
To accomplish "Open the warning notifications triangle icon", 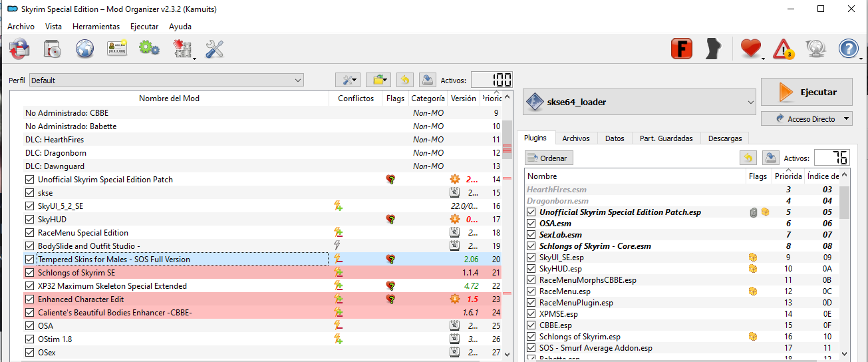I will point(784,49).
